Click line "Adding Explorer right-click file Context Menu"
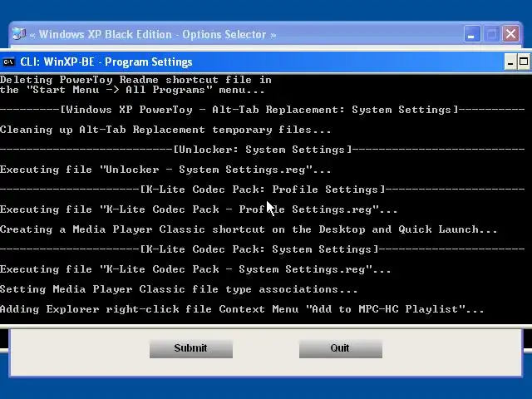This screenshot has width=532, height=399. (242, 309)
